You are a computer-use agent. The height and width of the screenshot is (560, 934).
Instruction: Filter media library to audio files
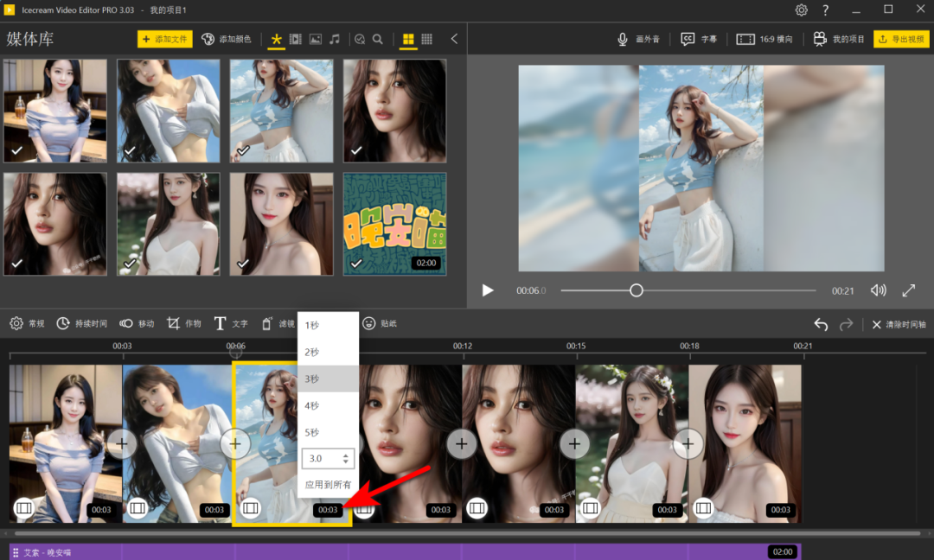[x=335, y=39]
